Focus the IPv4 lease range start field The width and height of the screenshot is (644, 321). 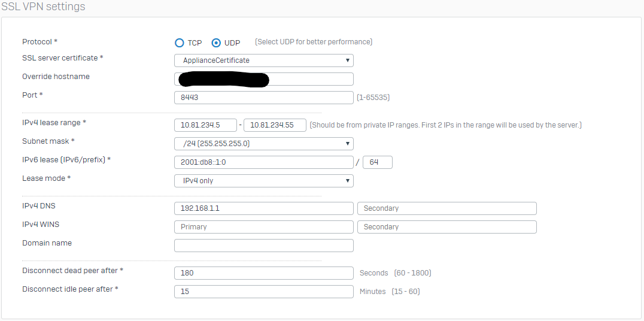[205, 125]
